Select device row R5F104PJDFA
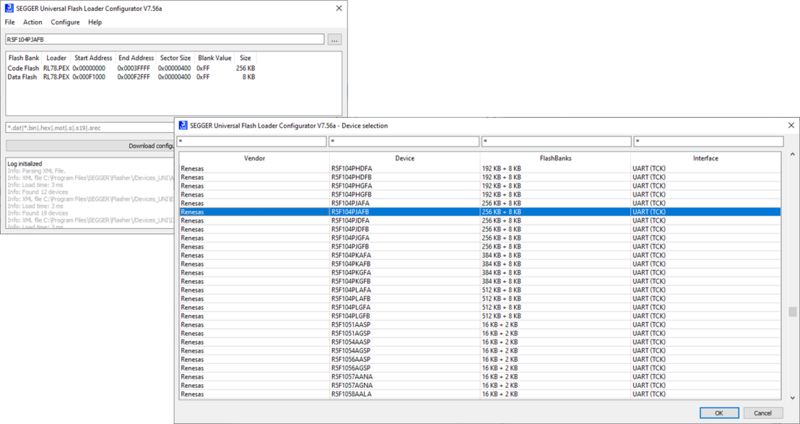 pos(480,220)
